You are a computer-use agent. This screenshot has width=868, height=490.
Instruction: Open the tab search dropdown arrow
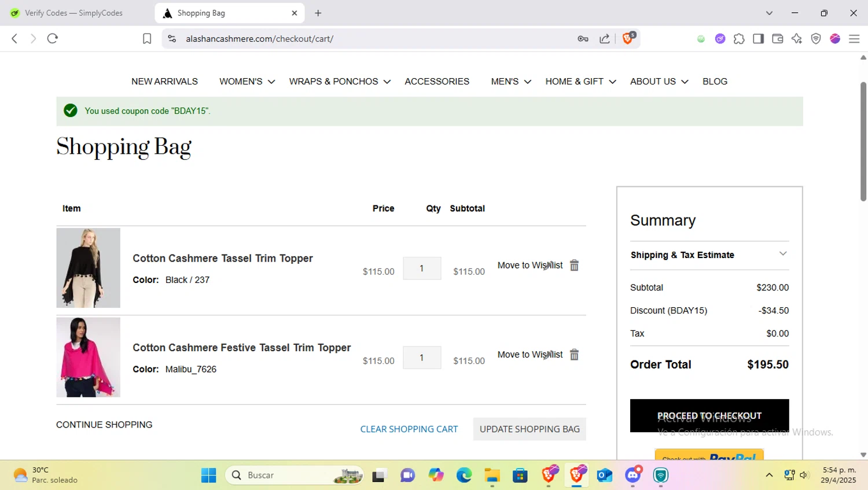click(769, 13)
